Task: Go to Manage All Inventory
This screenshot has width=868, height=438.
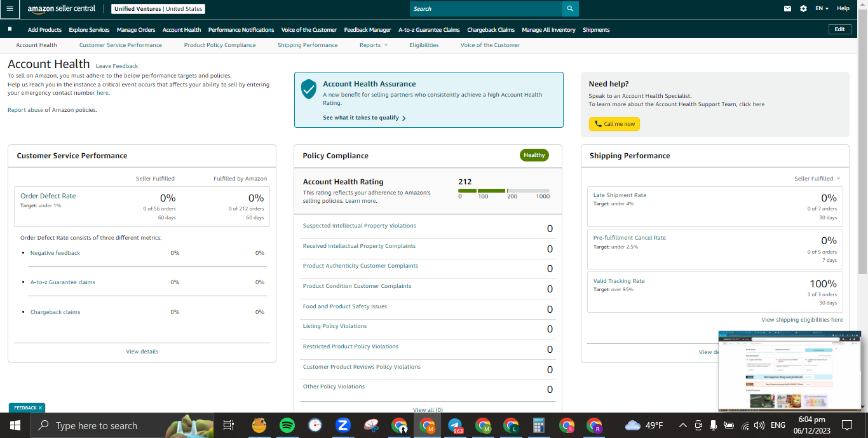Action: [x=548, y=30]
